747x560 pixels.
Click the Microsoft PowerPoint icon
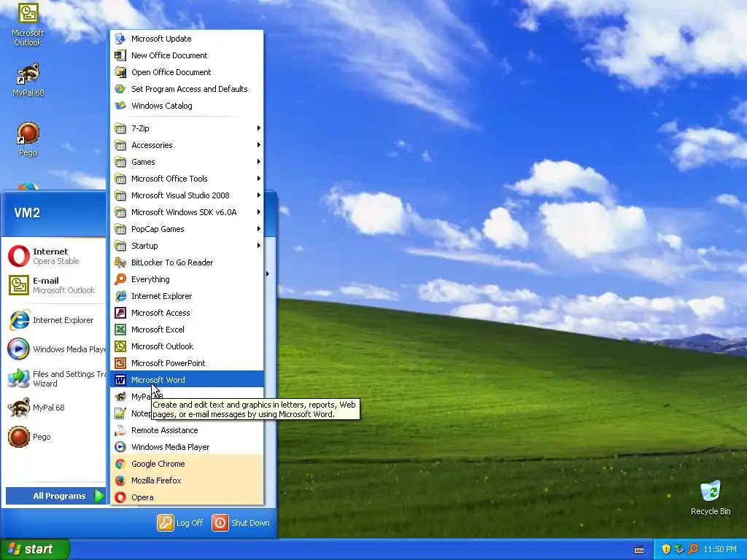[x=120, y=363]
